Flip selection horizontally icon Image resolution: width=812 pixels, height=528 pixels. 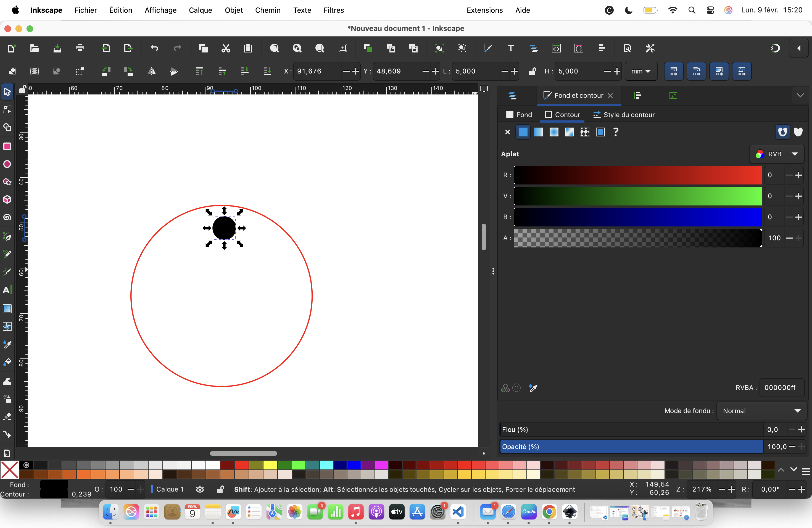(151, 71)
